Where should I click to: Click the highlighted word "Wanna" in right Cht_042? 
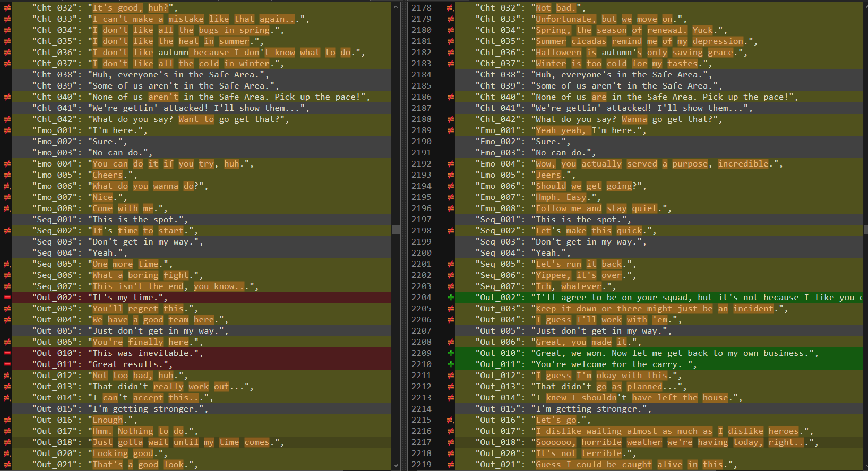[634, 119]
